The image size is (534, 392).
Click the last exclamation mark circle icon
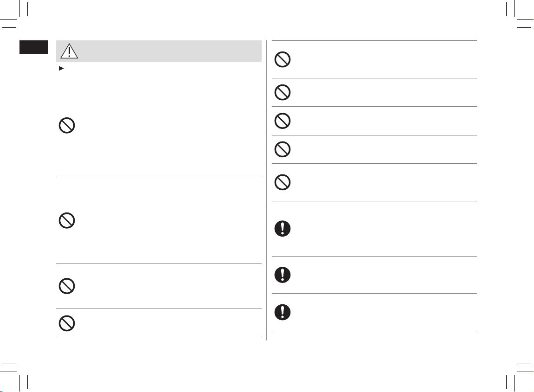[283, 312]
